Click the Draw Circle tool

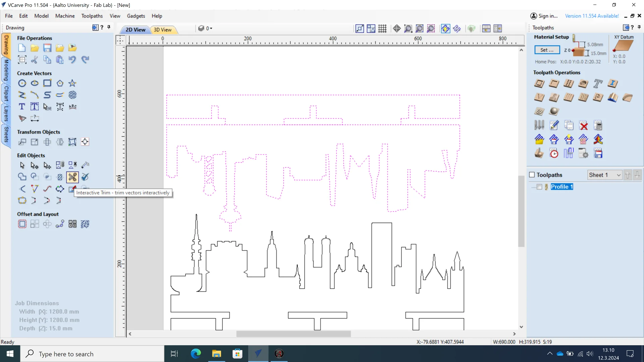(x=22, y=83)
